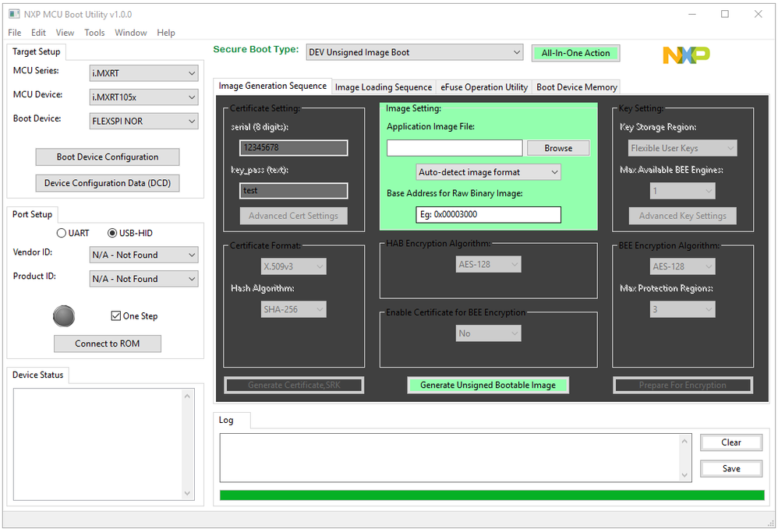Open the Vendor ID dropdown
The height and width of the screenshot is (532, 778).
(x=144, y=255)
